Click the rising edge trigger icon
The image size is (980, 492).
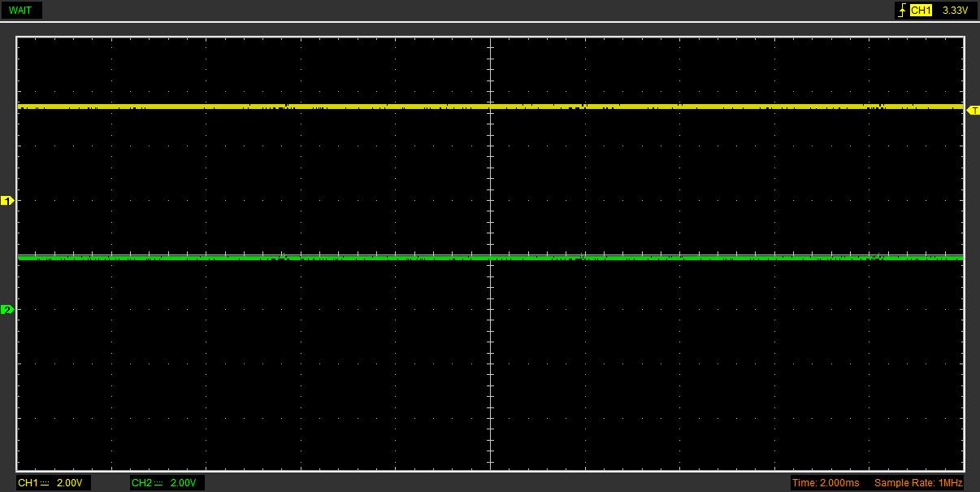point(901,11)
